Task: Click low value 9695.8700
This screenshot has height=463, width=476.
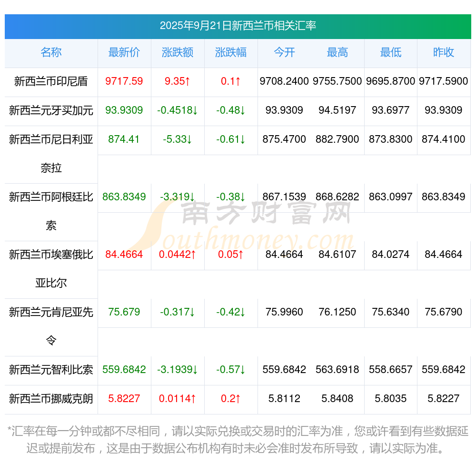Action: (391, 81)
